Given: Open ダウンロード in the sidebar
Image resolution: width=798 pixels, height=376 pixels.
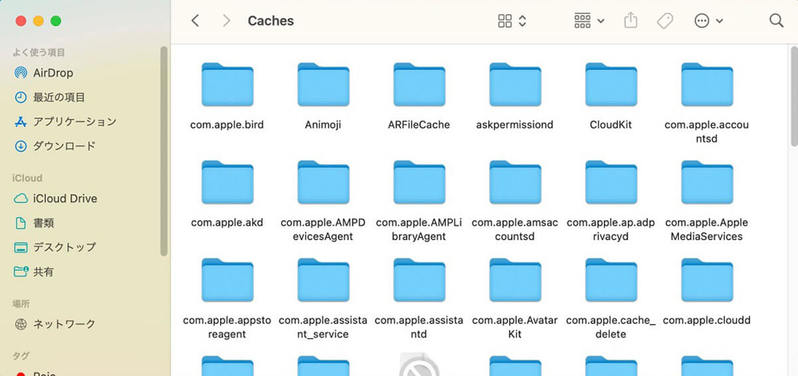Looking at the screenshot, I should [x=54, y=146].
